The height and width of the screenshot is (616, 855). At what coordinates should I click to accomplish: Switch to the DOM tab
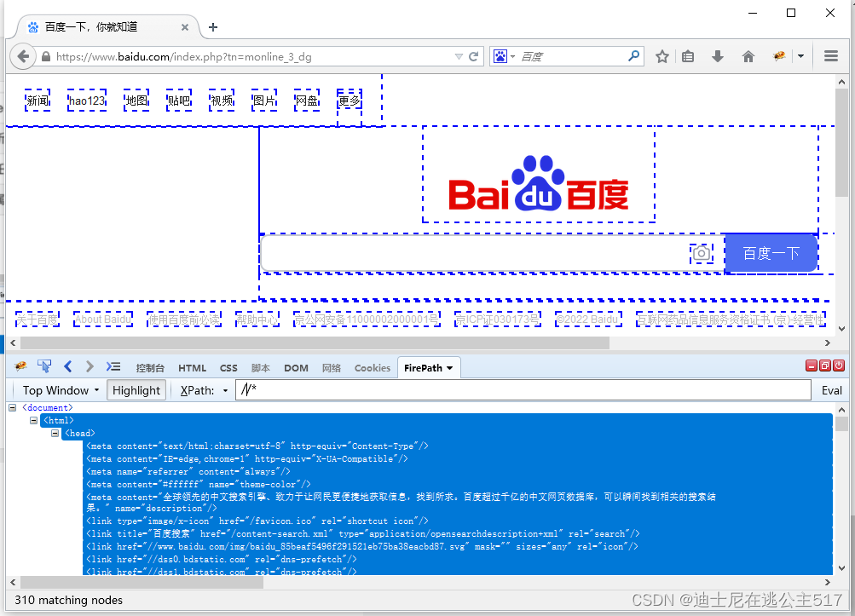296,368
